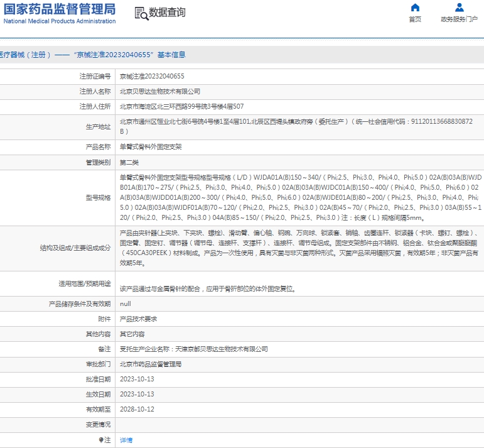The height and width of the screenshot is (448, 484).
Task: Click the bullet icon beside 注
Action: point(101,440)
